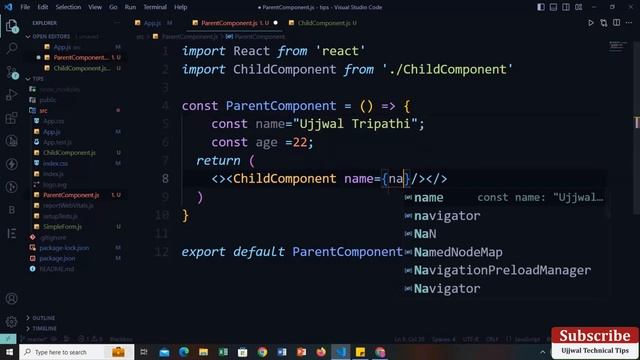Open File Explorer from the taskbar
This screenshot has width=640, height=360.
pos(203,352)
